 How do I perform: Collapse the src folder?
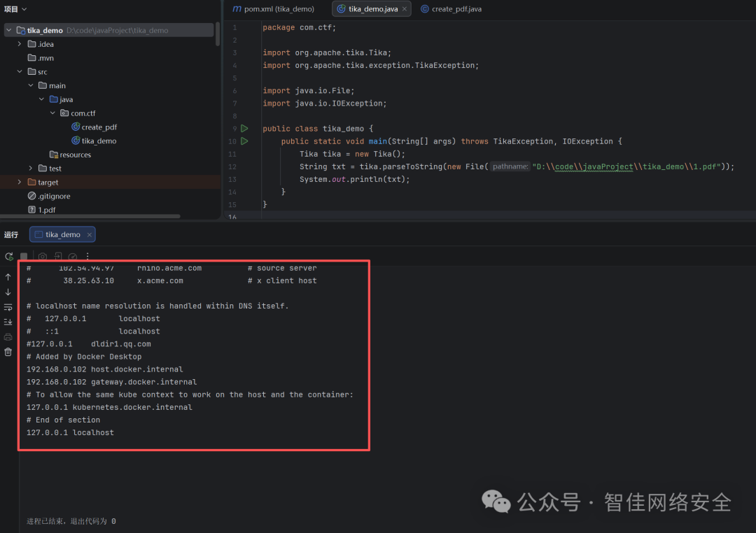(20, 71)
